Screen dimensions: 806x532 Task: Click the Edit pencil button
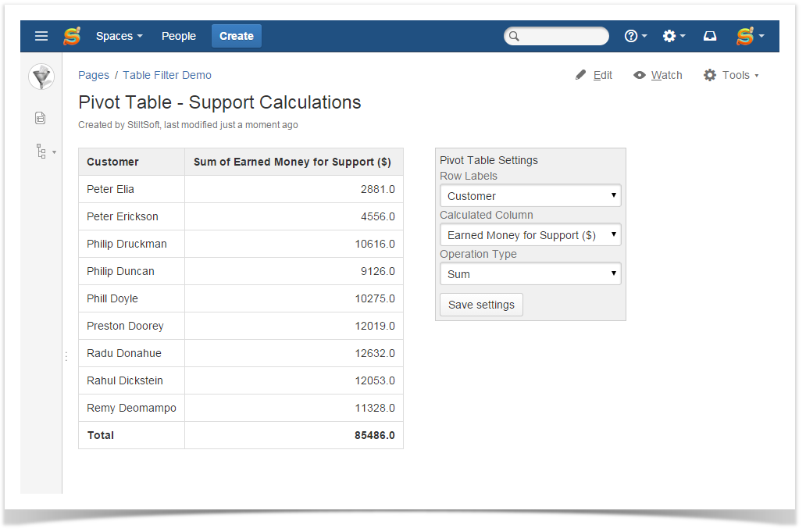(594, 75)
